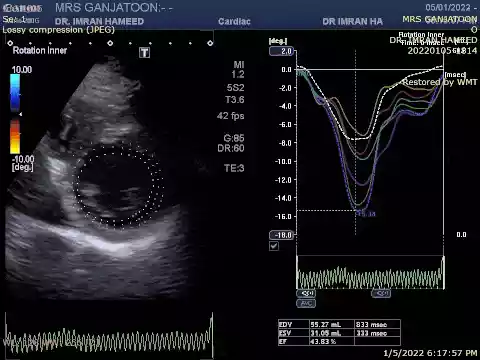This screenshot has height=360, width=480.
Task: Click the middle speaker icon below the ECG
Action: pyautogui.click(x=381, y=293)
